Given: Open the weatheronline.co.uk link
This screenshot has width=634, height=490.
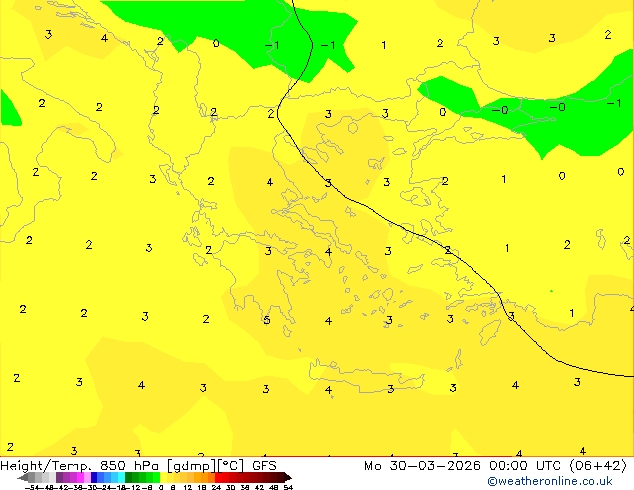Looking at the screenshot, I should [x=550, y=481].
